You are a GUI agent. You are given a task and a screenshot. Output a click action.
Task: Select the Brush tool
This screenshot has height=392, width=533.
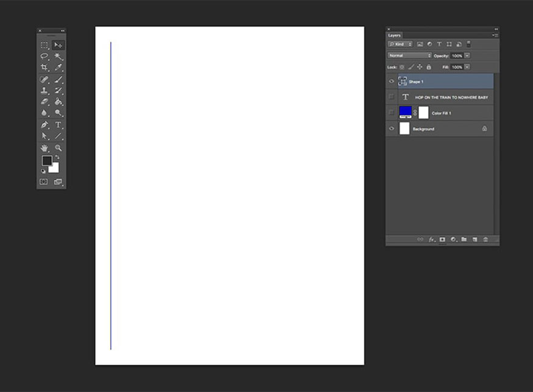tap(58, 80)
